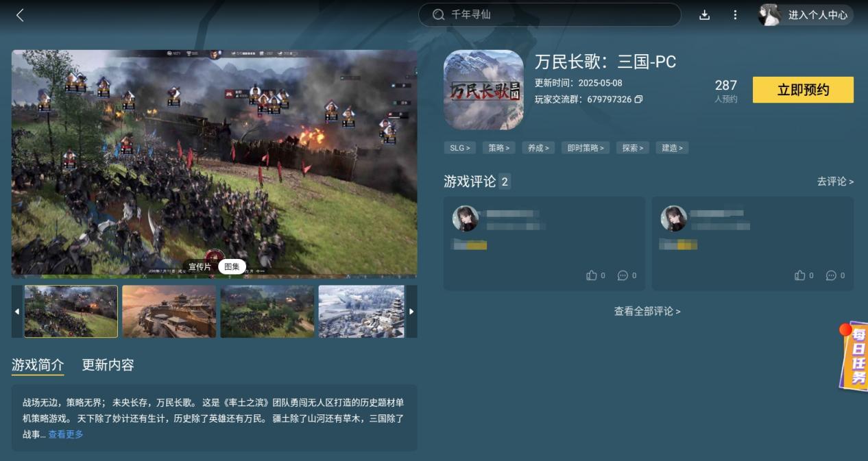Viewport: 868px width, 461px height.
Task: Open the 游戏简介 tab
Action: (x=38, y=364)
